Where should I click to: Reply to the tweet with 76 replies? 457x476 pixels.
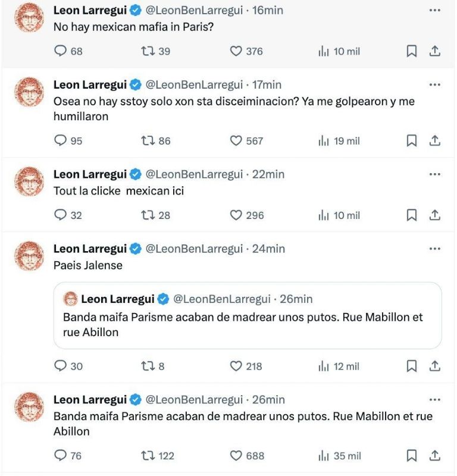coord(60,456)
